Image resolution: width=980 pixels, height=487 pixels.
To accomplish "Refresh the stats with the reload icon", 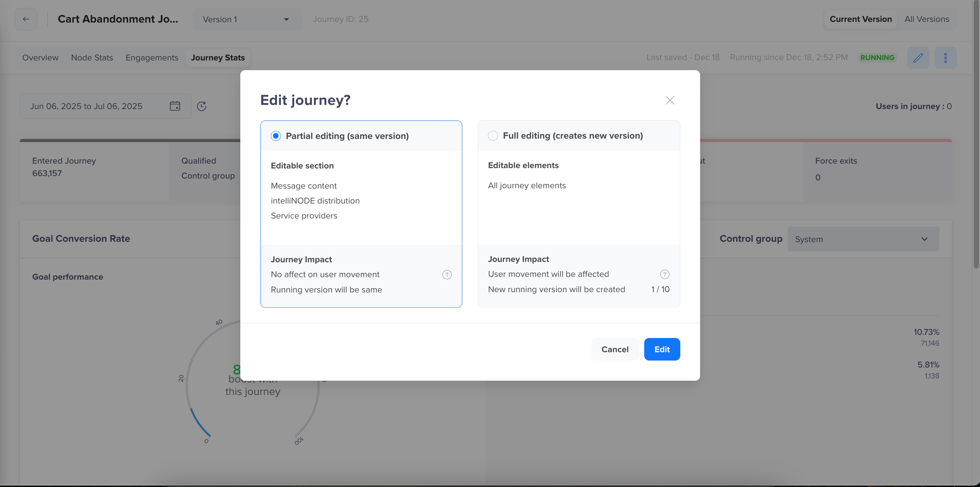I will 202,106.
